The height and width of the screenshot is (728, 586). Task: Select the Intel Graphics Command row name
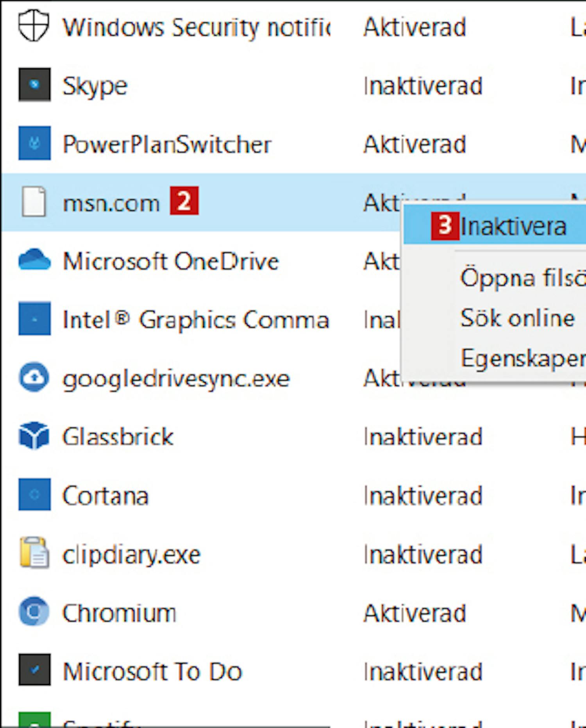[x=196, y=320]
